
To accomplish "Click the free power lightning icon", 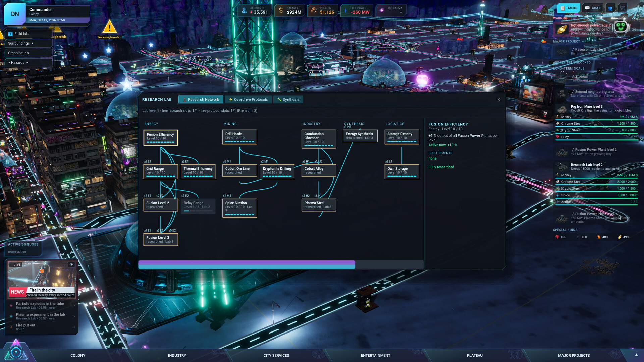I will (x=345, y=10).
